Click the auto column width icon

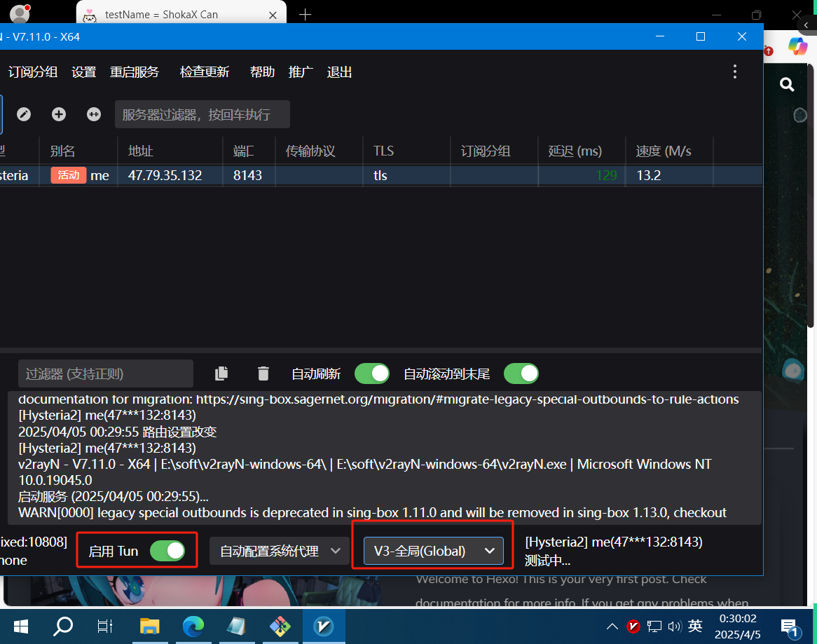pos(94,114)
